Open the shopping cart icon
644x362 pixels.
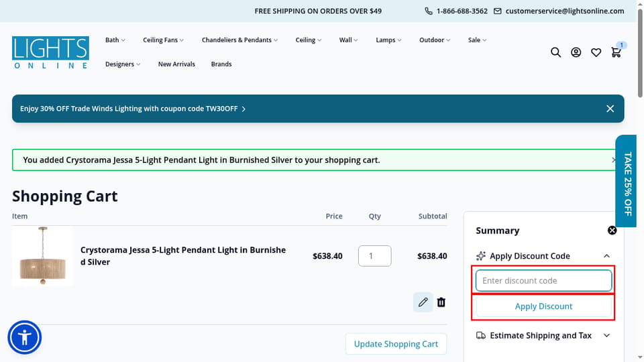pos(616,52)
